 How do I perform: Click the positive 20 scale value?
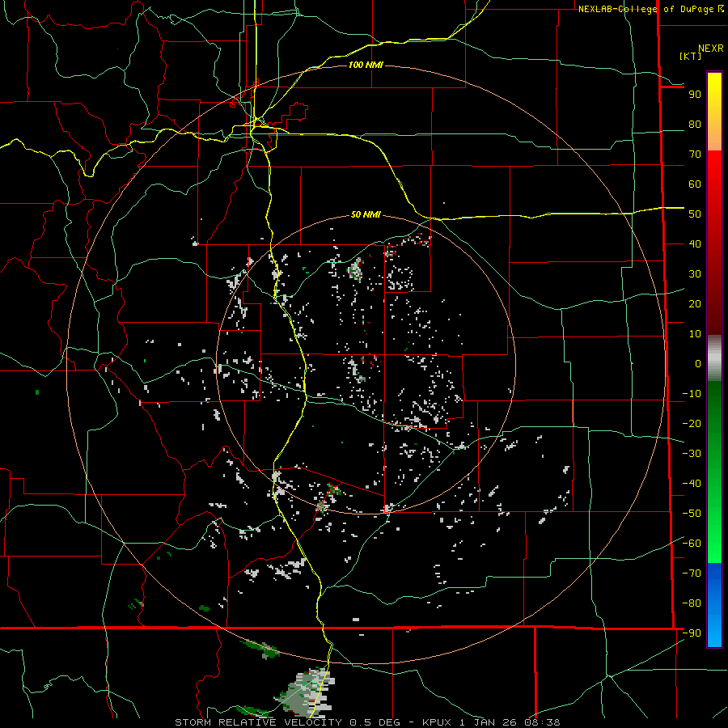tap(695, 304)
